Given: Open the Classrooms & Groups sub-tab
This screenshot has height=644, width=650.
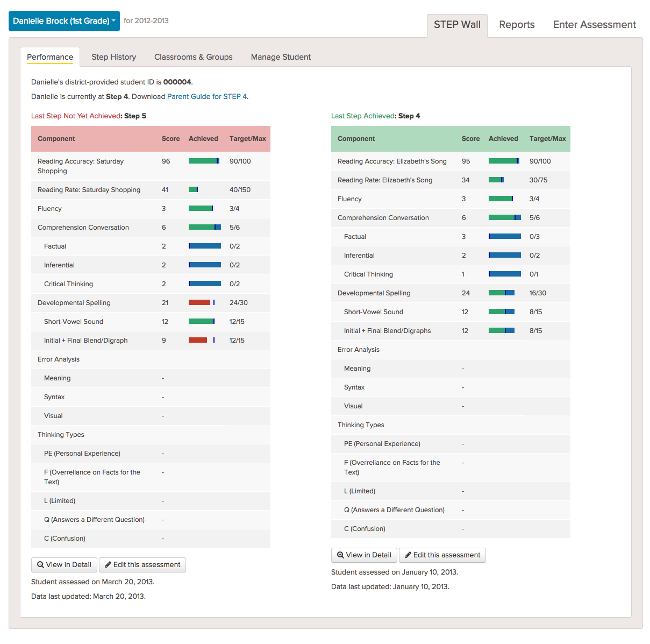Looking at the screenshot, I should tap(193, 57).
